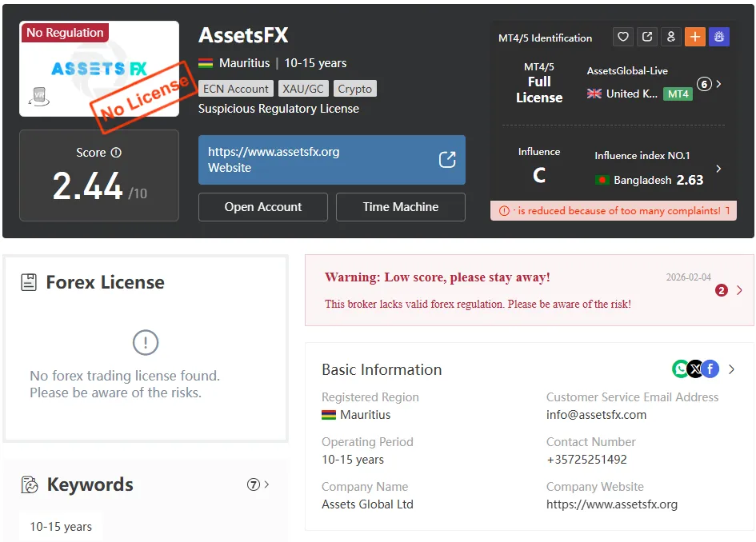The height and width of the screenshot is (542, 756).
Task: Click the orange plus icon
Action: click(694, 37)
